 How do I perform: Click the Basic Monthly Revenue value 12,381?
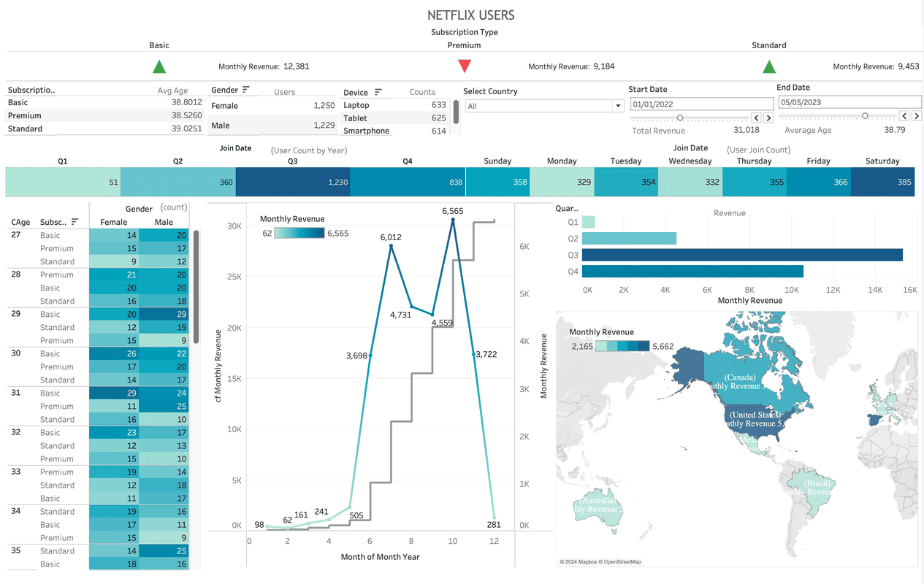click(x=296, y=66)
